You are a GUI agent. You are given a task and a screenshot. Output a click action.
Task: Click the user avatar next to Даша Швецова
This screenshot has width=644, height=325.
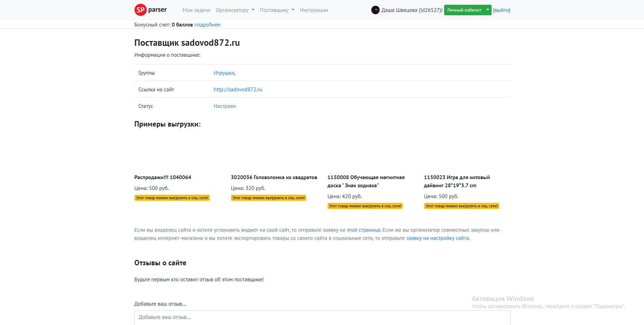coord(375,10)
